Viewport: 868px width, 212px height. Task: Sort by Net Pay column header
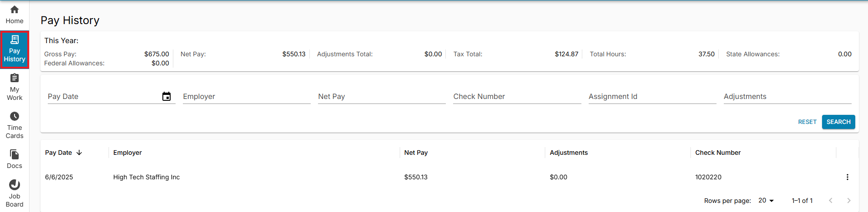point(416,153)
